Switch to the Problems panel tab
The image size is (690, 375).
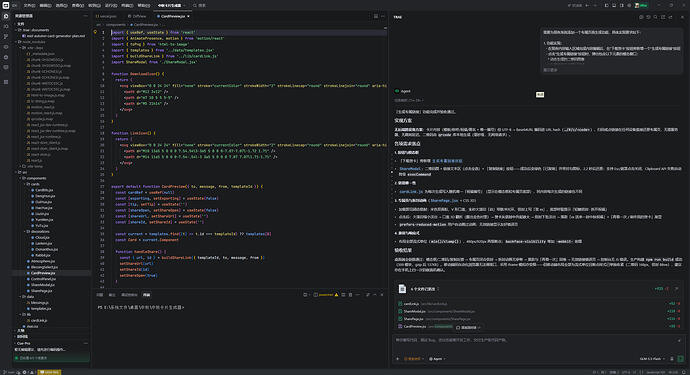point(100,294)
